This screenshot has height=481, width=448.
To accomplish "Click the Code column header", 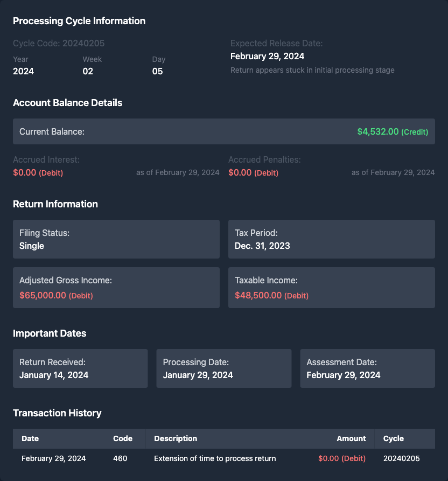I will [x=123, y=438].
